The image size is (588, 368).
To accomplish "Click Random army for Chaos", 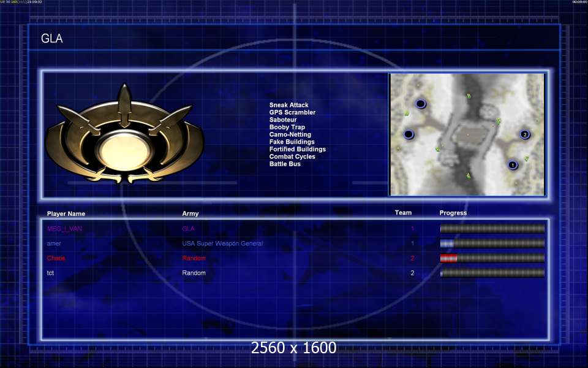I will (x=194, y=258).
